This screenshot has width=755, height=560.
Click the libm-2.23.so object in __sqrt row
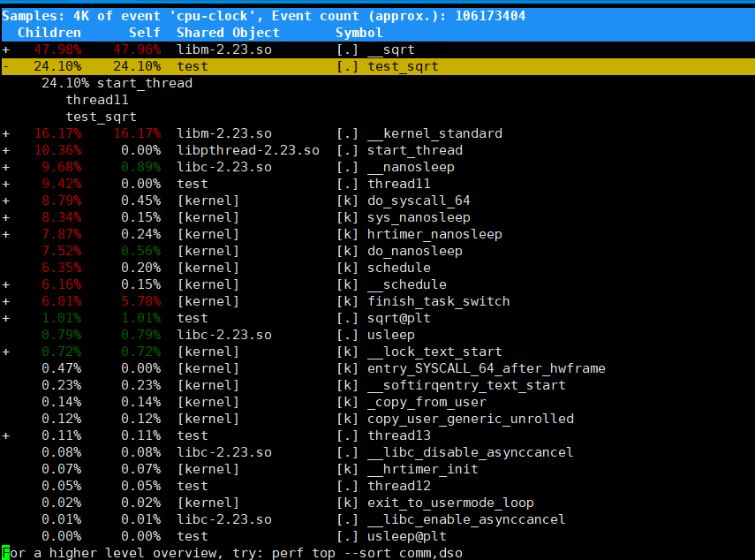[224, 49]
